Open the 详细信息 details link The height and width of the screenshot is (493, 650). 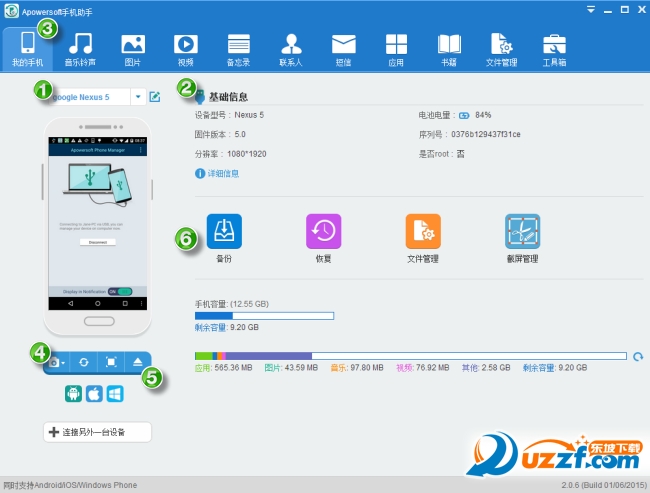click(x=223, y=173)
